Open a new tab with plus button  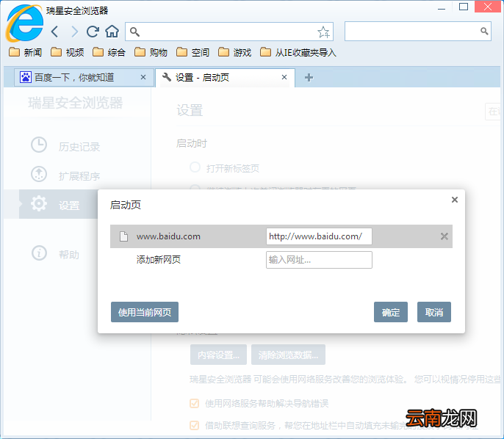309,77
